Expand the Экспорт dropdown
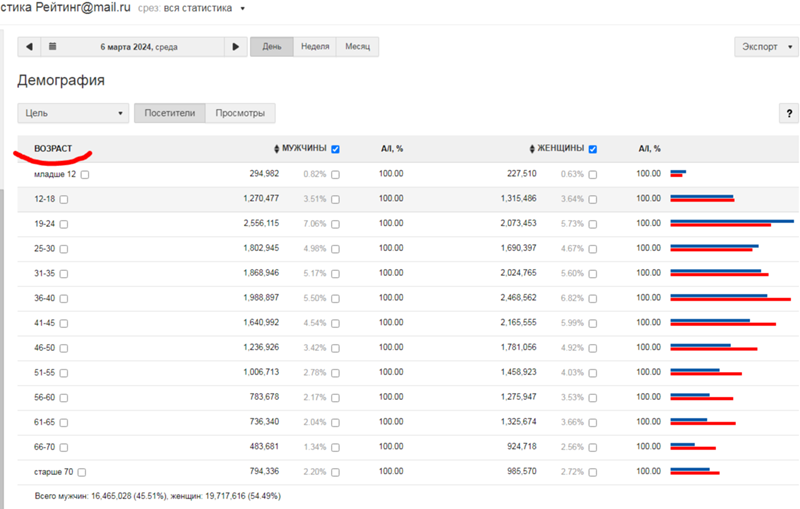The height and width of the screenshot is (509, 800). [x=765, y=47]
